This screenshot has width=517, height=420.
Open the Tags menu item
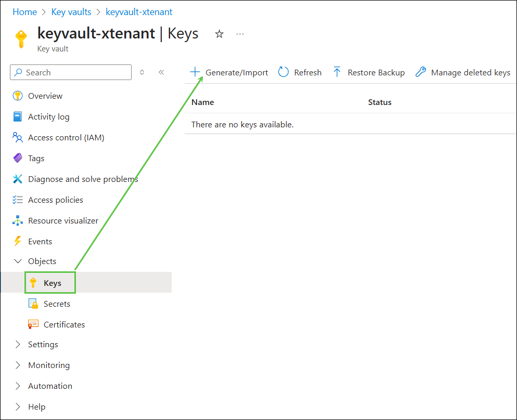[x=36, y=159]
